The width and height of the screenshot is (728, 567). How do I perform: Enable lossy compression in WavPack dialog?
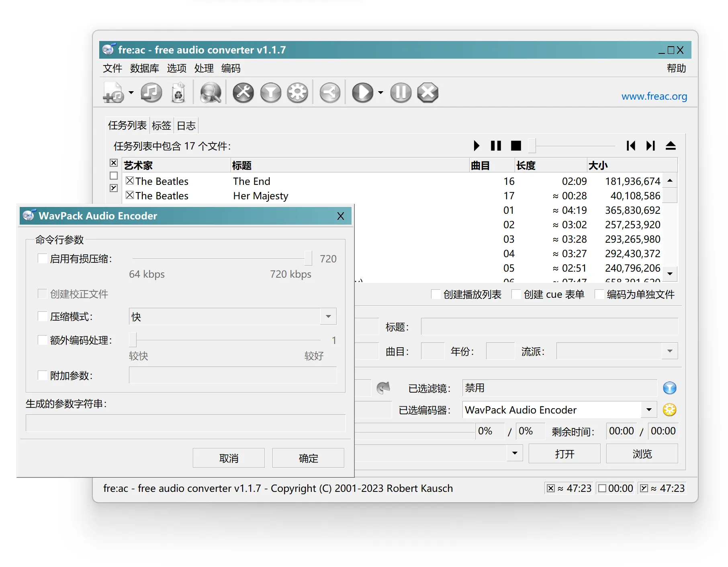(x=42, y=258)
